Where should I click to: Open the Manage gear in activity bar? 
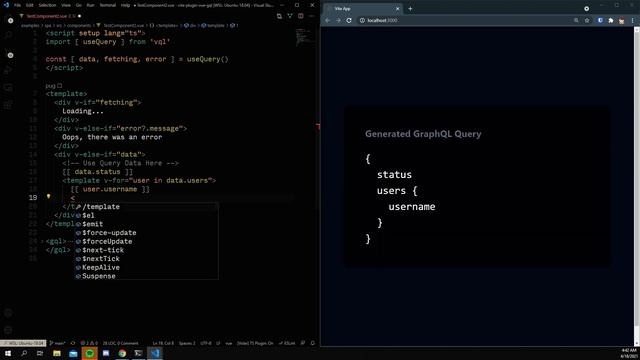(x=8, y=330)
